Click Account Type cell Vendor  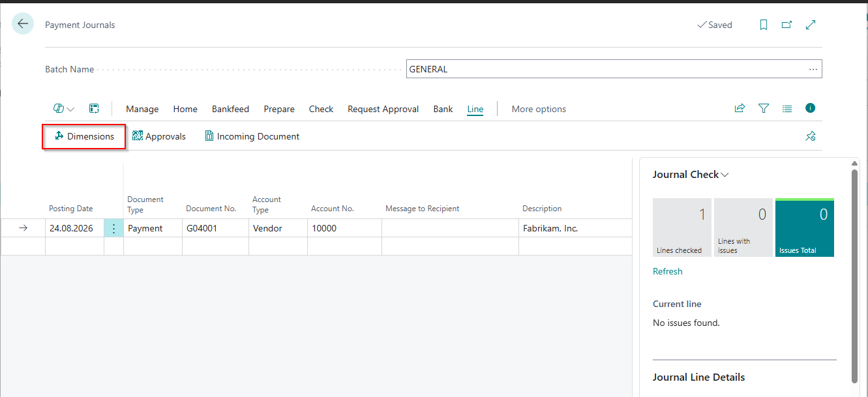click(x=278, y=228)
